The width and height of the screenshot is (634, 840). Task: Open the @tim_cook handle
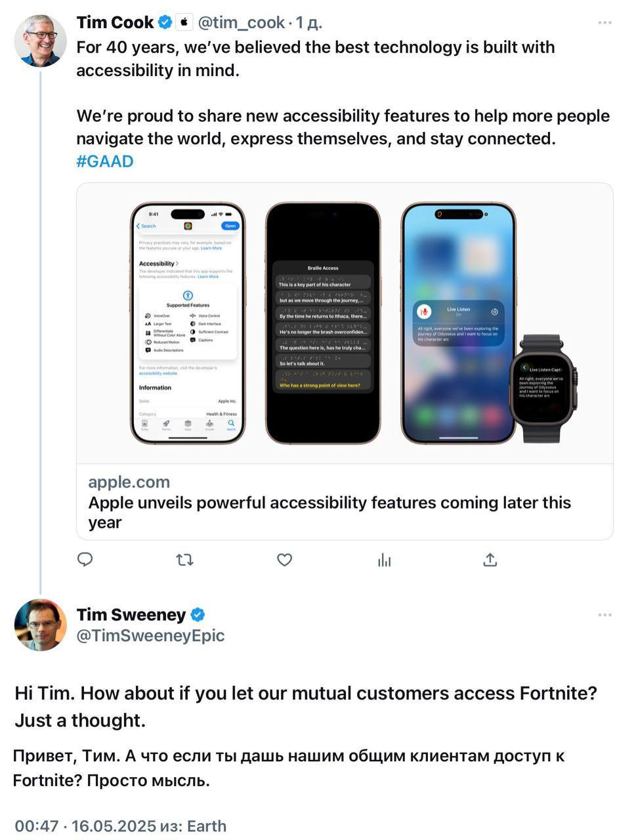[241, 23]
